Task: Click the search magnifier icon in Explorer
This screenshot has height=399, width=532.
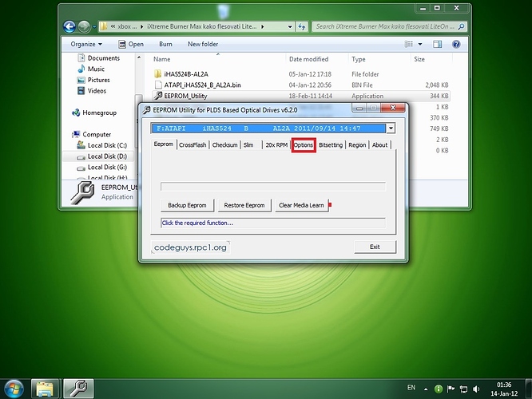Action: click(461, 26)
